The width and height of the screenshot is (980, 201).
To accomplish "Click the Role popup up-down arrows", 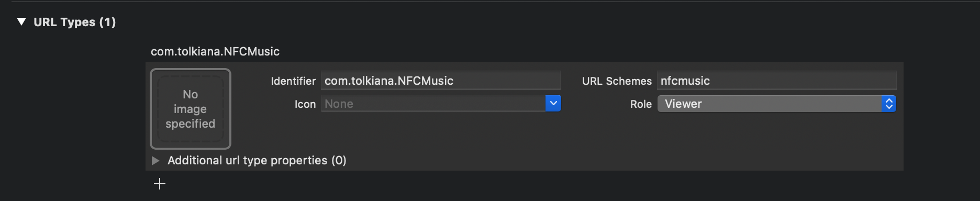I will click(x=889, y=104).
